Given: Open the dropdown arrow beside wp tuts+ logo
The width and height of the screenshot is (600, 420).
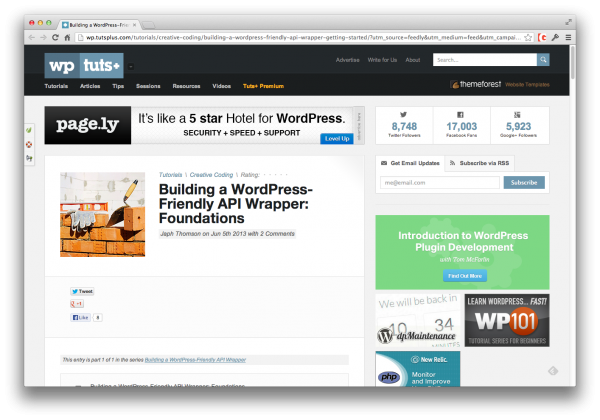Looking at the screenshot, I should 130,67.
